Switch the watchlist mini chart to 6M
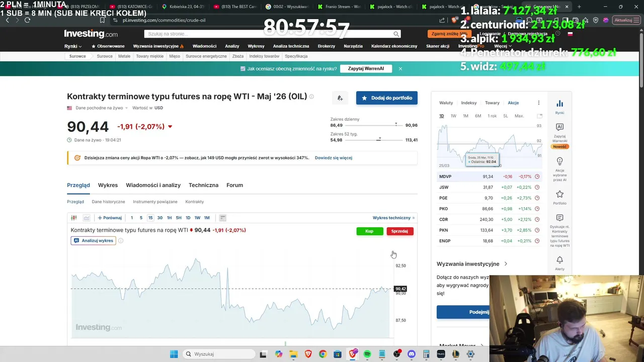Image resolution: width=644 pixels, height=362 pixels. point(478,116)
